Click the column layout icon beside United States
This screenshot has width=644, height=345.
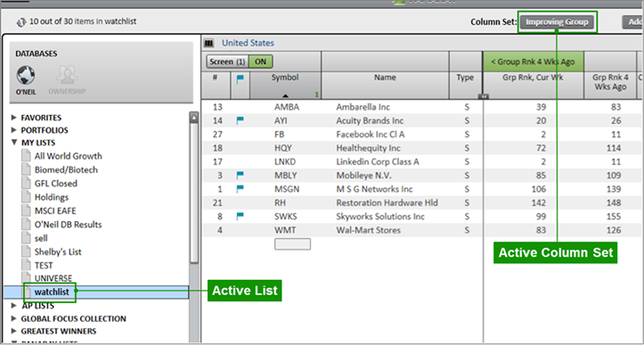(209, 43)
